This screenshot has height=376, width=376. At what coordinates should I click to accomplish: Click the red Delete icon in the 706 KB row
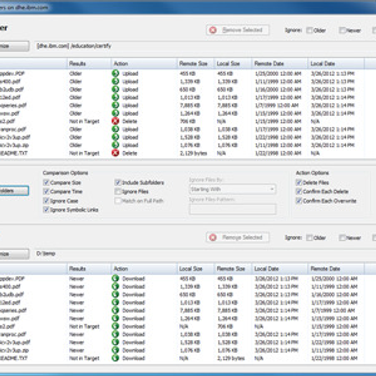[x=115, y=121]
